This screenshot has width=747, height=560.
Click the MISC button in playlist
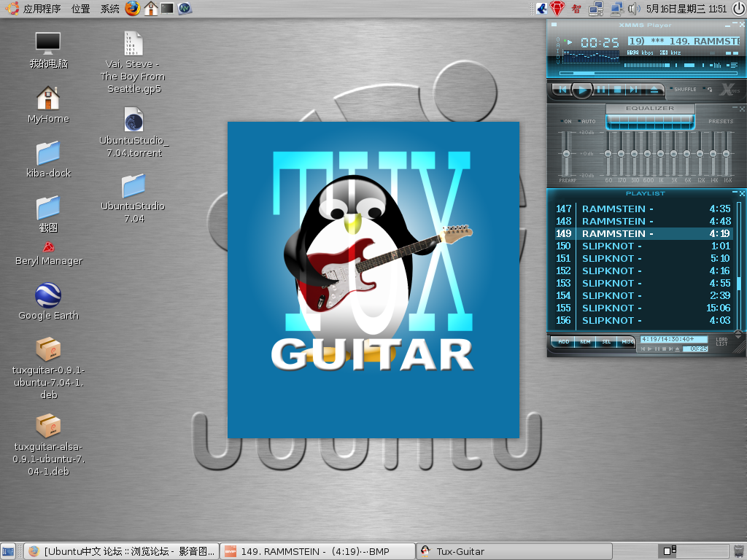point(627,341)
